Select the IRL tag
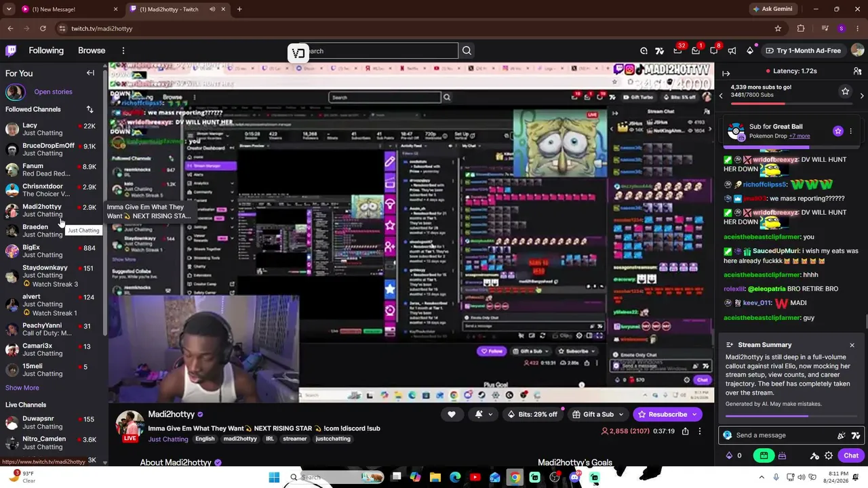 point(270,439)
